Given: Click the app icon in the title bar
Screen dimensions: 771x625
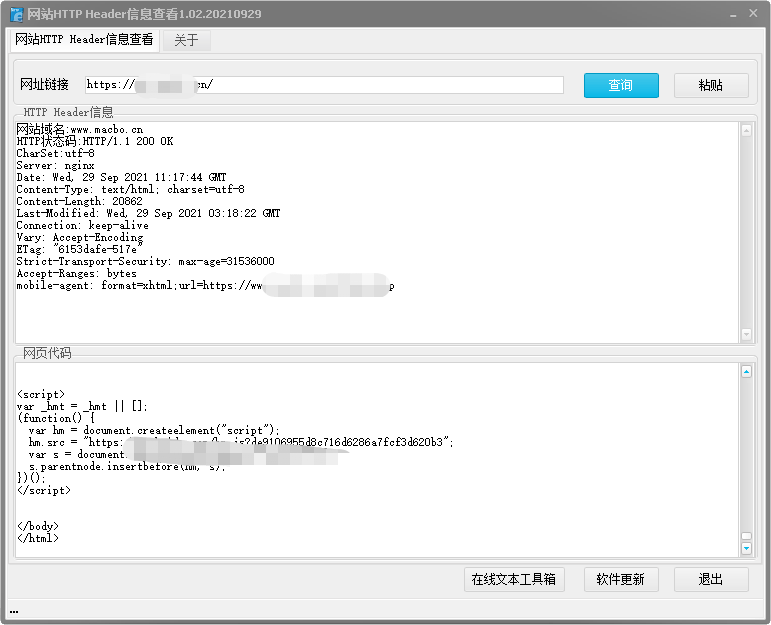Looking at the screenshot, I should (16, 14).
